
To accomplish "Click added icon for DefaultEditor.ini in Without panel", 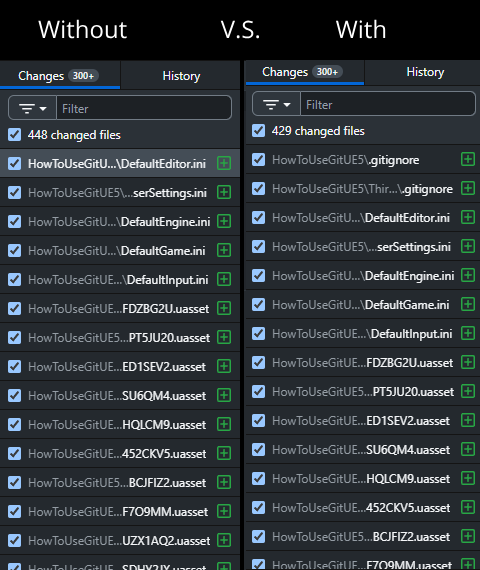I will (224, 163).
